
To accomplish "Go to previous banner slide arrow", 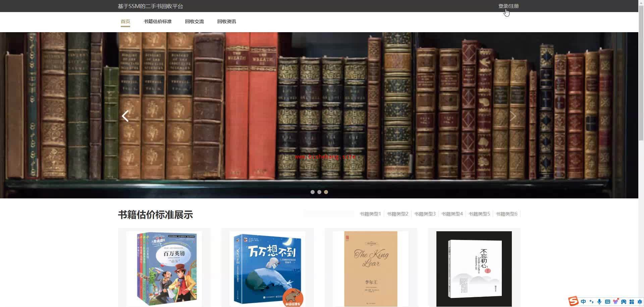I will coord(125,116).
